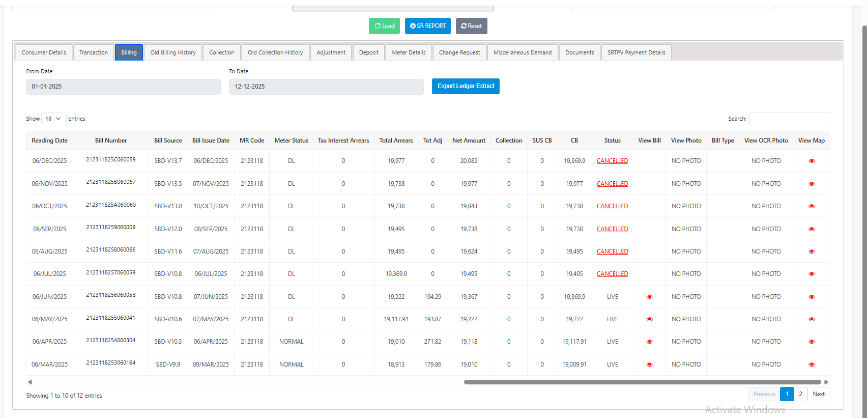The height and width of the screenshot is (418, 868).
Task: Open View Map icon for 06/JUL/2025 row
Action: (812, 274)
